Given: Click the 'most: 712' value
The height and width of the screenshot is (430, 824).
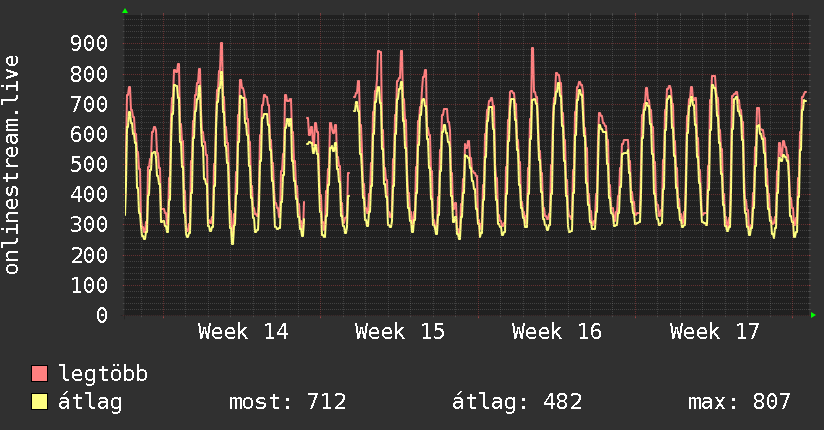Looking at the screenshot, I should coord(287,402).
